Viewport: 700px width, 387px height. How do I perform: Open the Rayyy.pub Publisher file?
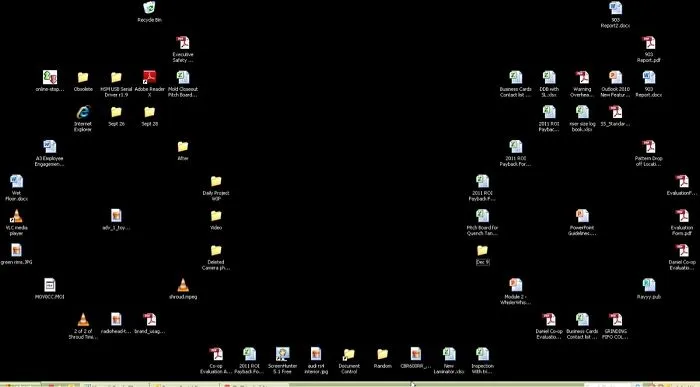pyautogui.click(x=649, y=285)
